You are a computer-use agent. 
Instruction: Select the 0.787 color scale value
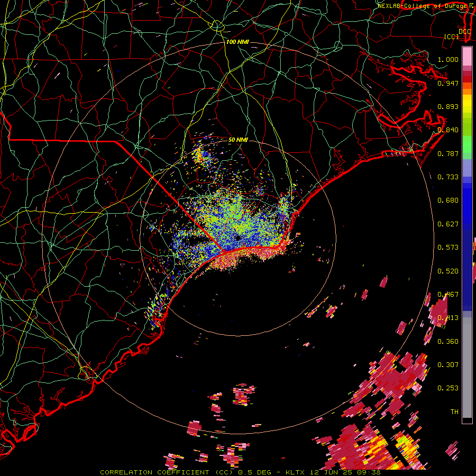(448, 153)
